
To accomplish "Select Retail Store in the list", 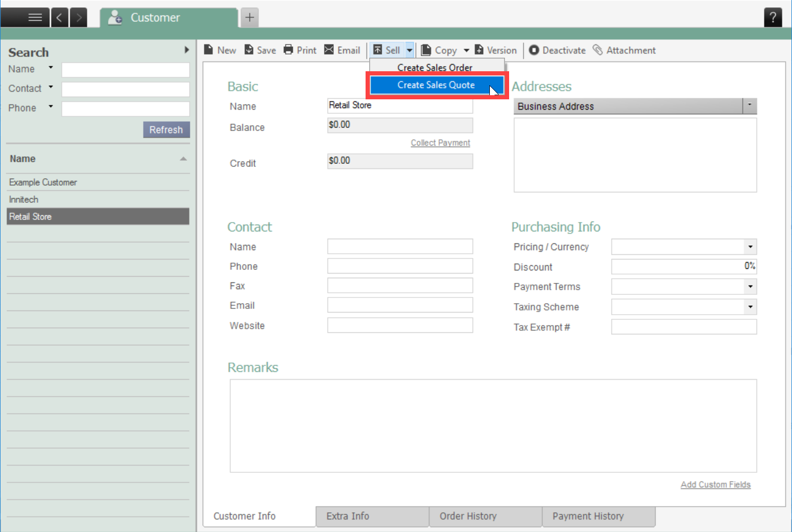I will pyautogui.click(x=98, y=216).
